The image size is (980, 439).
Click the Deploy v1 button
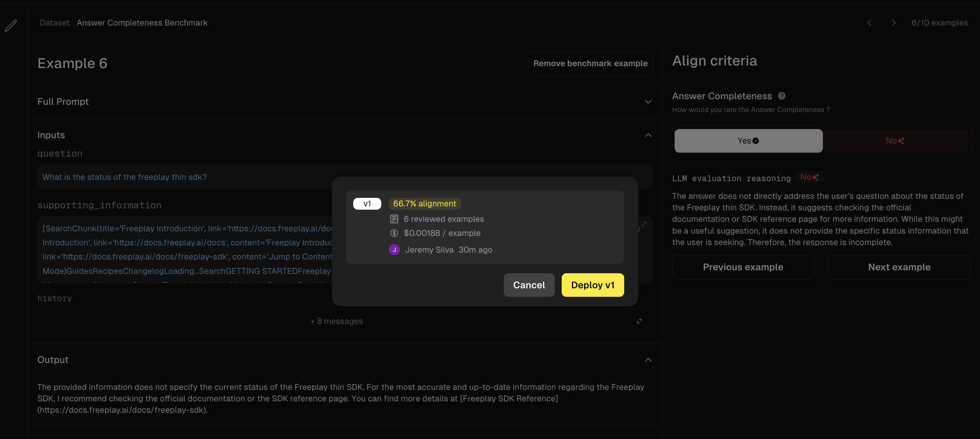[x=592, y=285]
